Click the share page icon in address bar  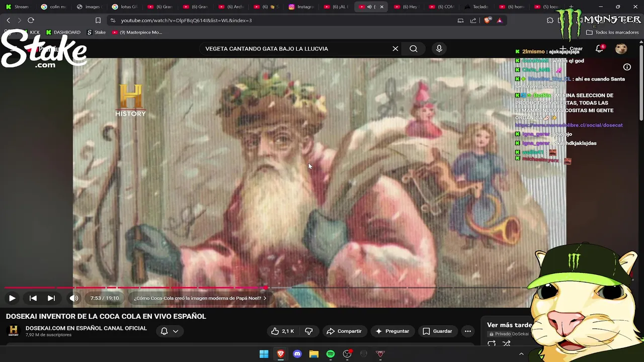(473, 21)
